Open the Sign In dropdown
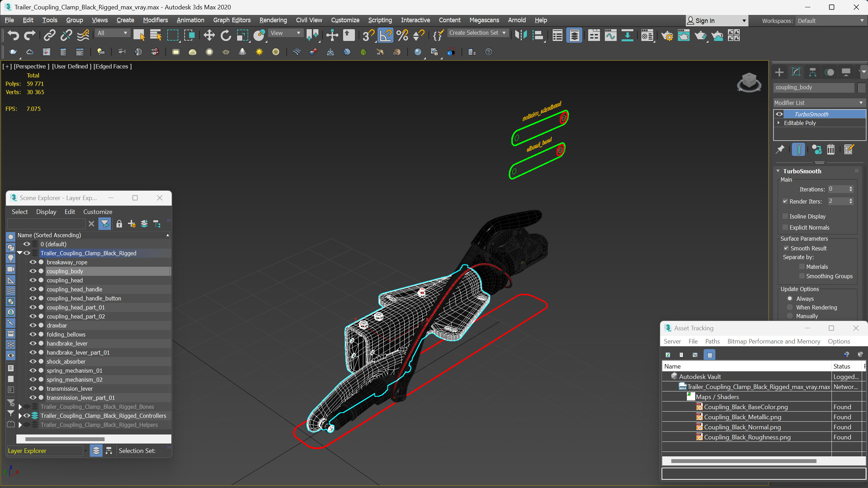 click(x=716, y=21)
